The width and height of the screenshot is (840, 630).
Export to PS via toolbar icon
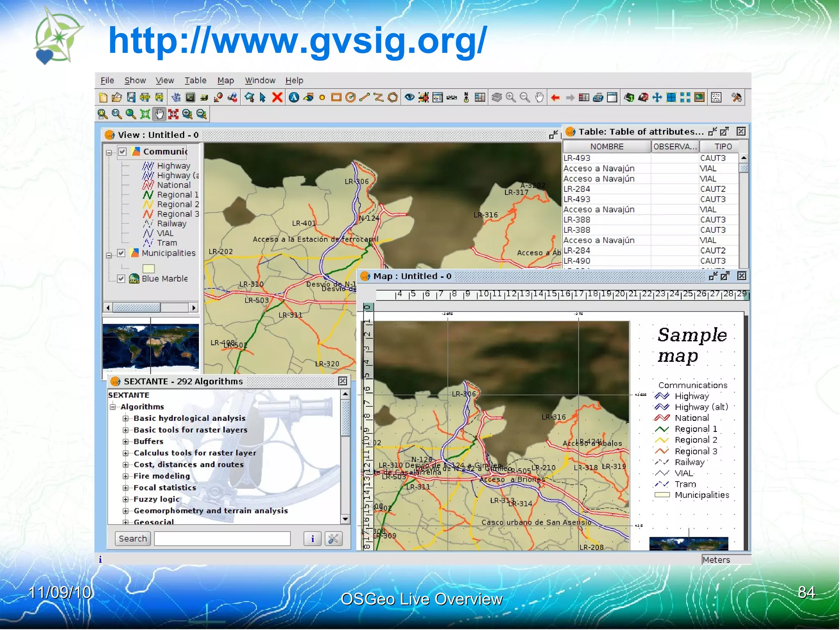(159, 98)
